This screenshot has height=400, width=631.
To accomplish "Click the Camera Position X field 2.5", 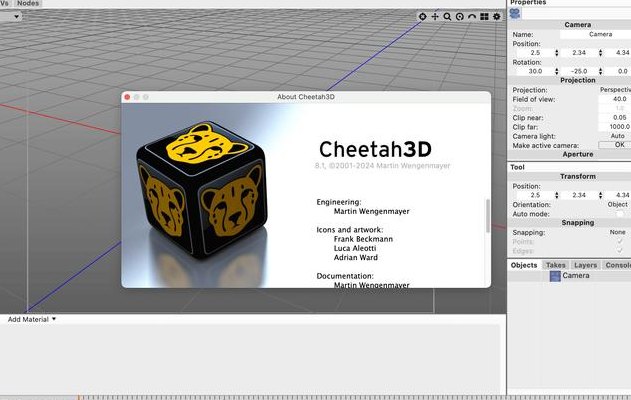I will (535, 53).
